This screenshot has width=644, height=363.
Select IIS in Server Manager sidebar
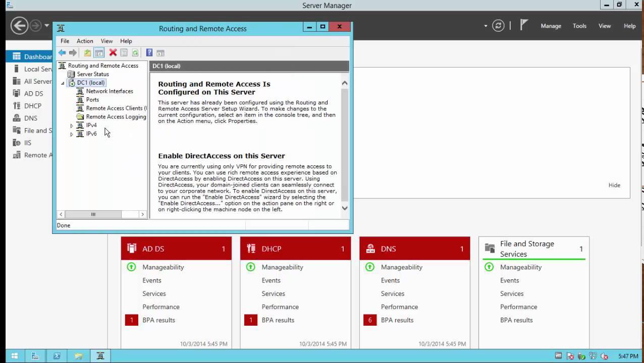tap(28, 143)
